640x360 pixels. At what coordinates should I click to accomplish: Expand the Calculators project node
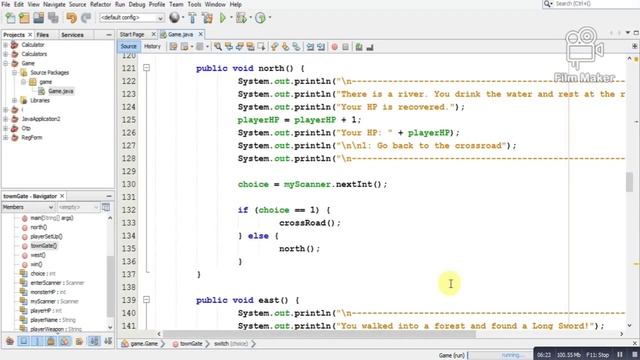click(6, 54)
